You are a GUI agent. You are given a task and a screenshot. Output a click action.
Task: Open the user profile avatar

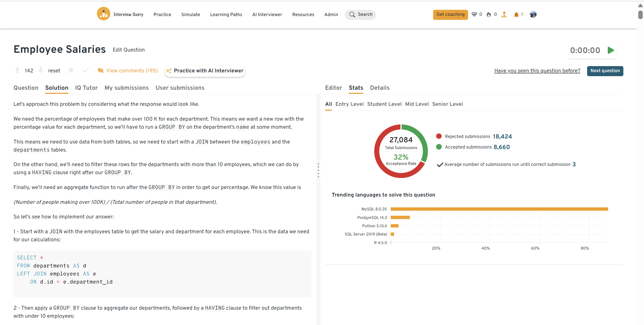coord(533,15)
